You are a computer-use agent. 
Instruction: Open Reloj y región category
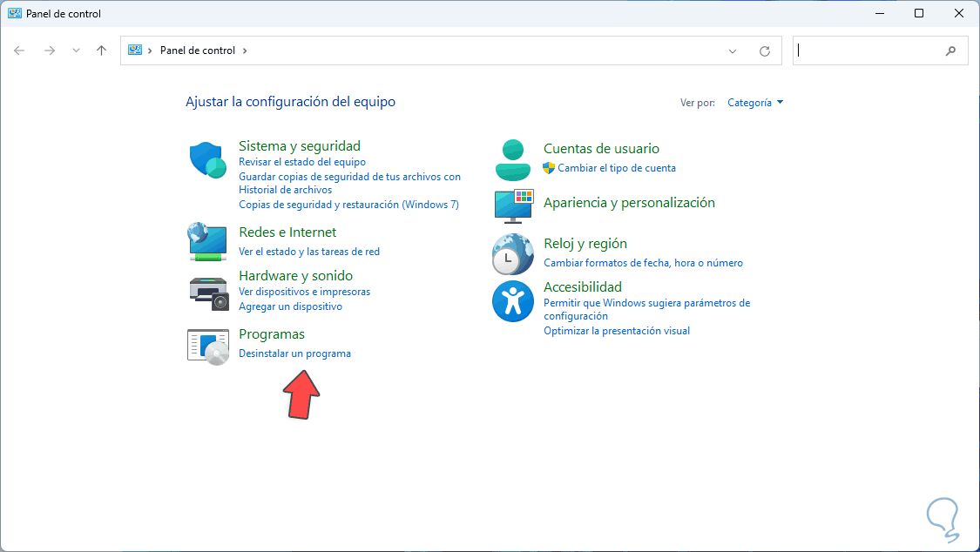[585, 244]
